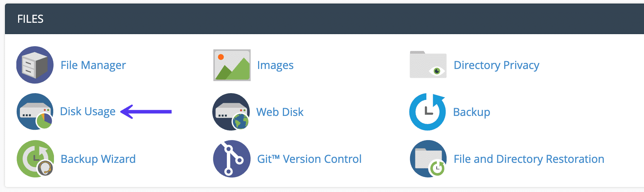Click the Backup Wizard icon
644x192 pixels.
(x=35, y=159)
